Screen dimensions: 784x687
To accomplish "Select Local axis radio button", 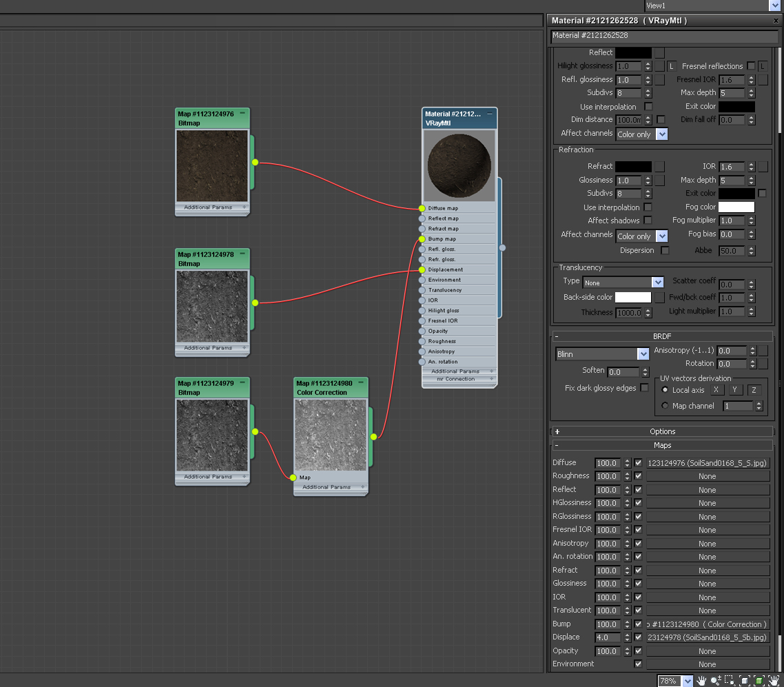I will [x=665, y=389].
